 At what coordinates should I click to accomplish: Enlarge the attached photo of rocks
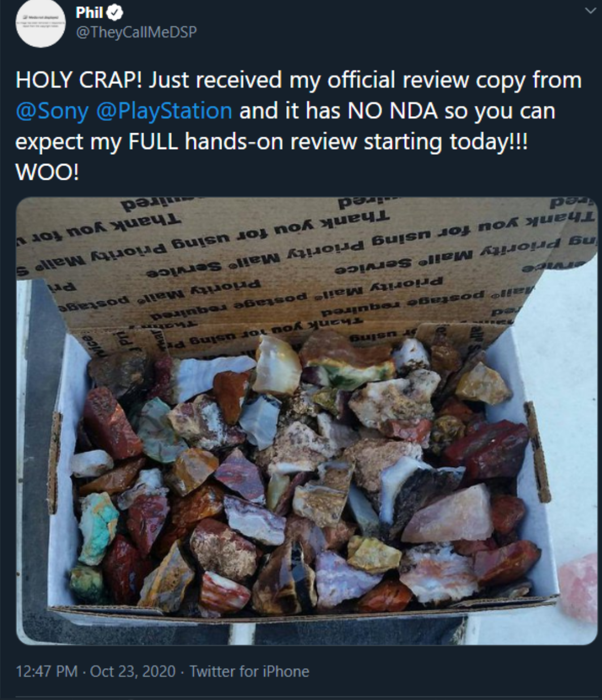click(307, 421)
